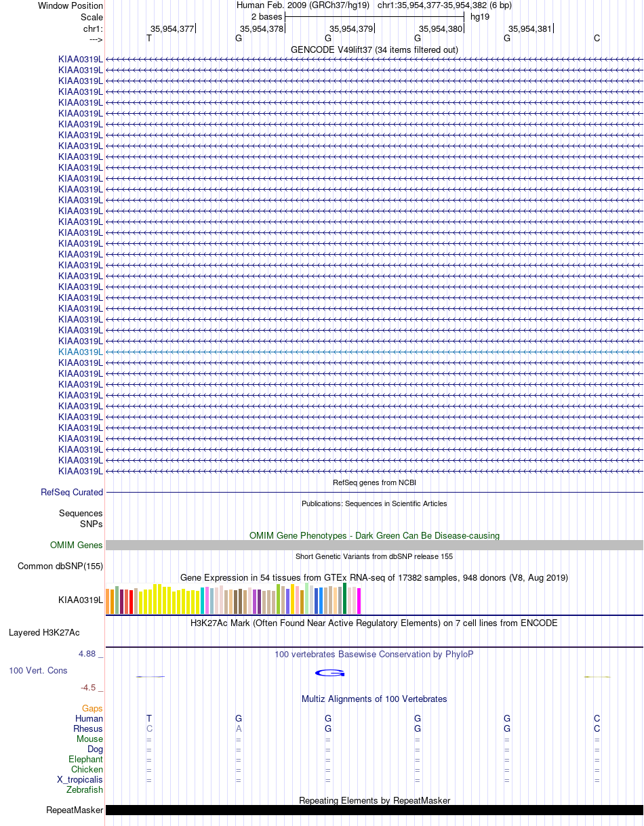This screenshot has height=826, width=644.
Task: Click the Publications: Sequences in Scientific Articles title
Action: 374,504
